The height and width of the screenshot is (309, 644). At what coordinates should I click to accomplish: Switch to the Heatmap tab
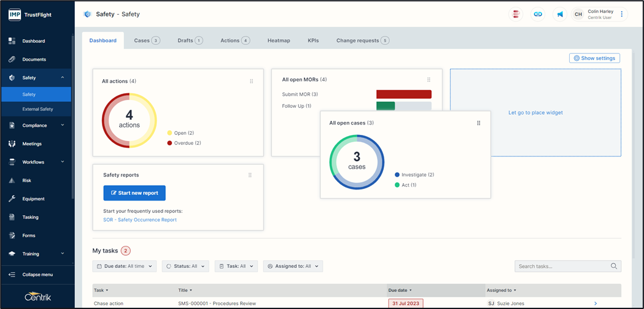[x=279, y=40]
